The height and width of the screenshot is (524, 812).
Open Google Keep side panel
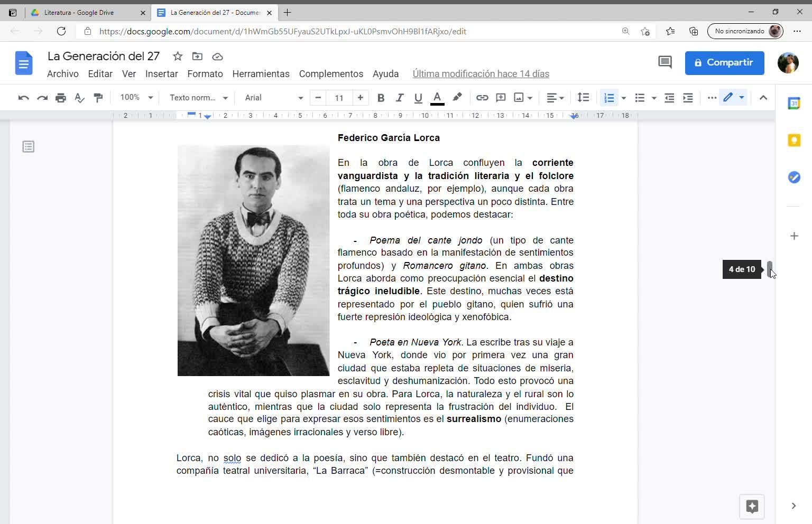click(794, 140)
